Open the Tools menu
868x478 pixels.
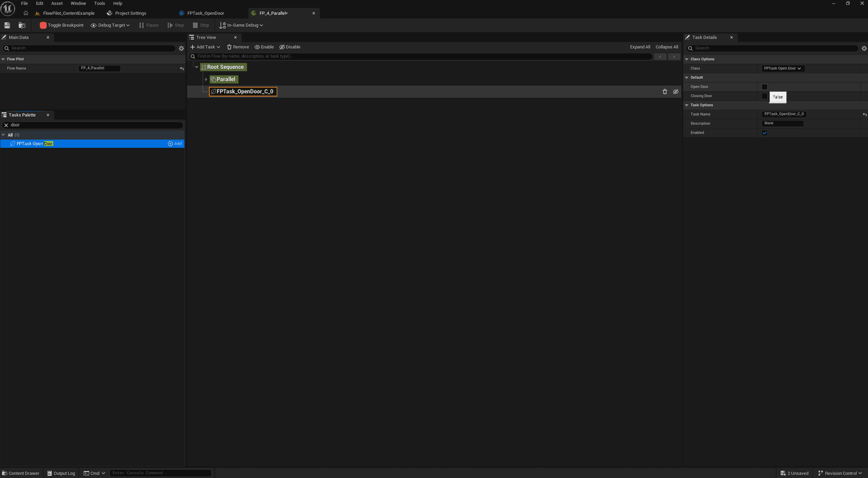click(99, 3)
